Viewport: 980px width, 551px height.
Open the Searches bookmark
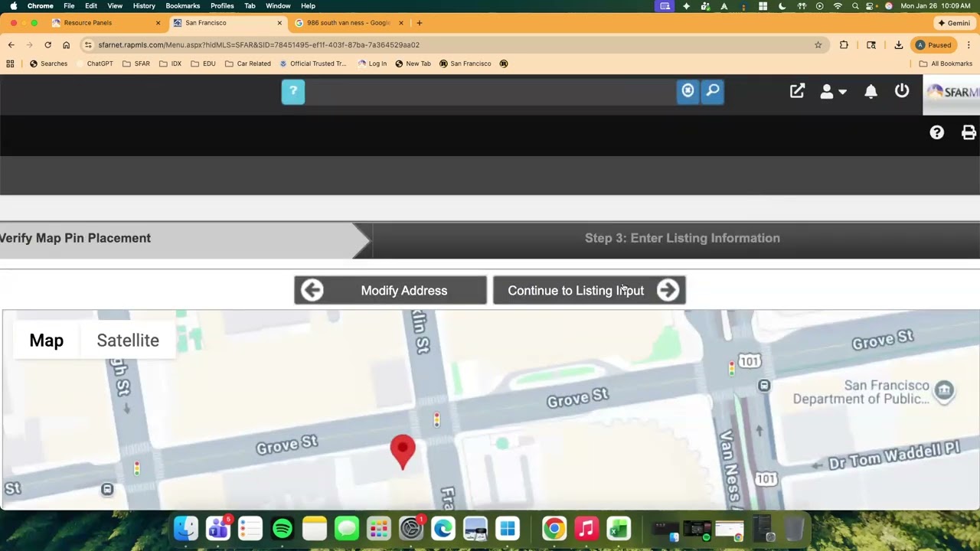coord(48,64)
